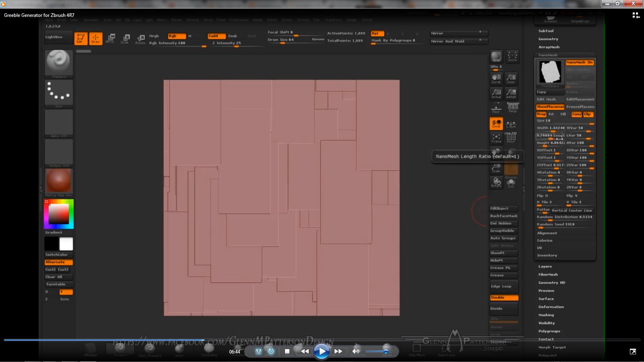This screenshot has height=362, width=644.
Task: Toggle the Double button
Action: click(x=504, y=298)
